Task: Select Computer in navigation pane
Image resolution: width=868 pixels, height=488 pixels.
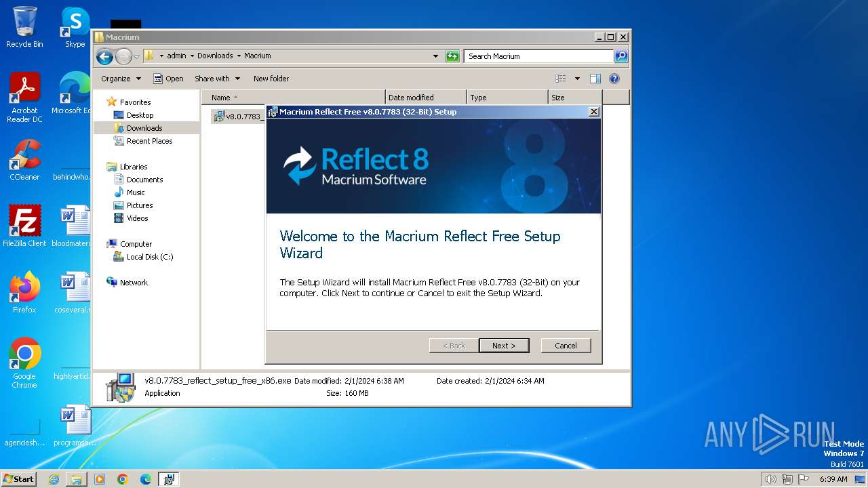Action: [x=136, y=244]
